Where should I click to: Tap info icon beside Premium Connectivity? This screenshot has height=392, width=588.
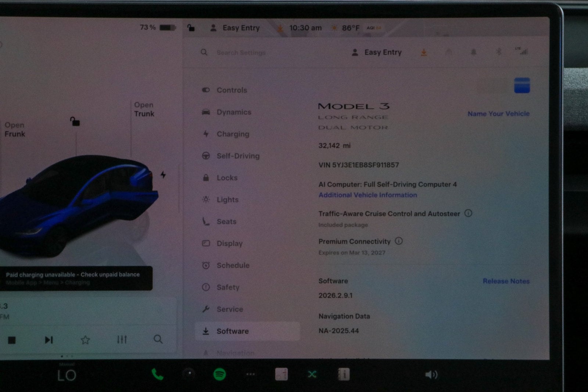coord(399,241)
